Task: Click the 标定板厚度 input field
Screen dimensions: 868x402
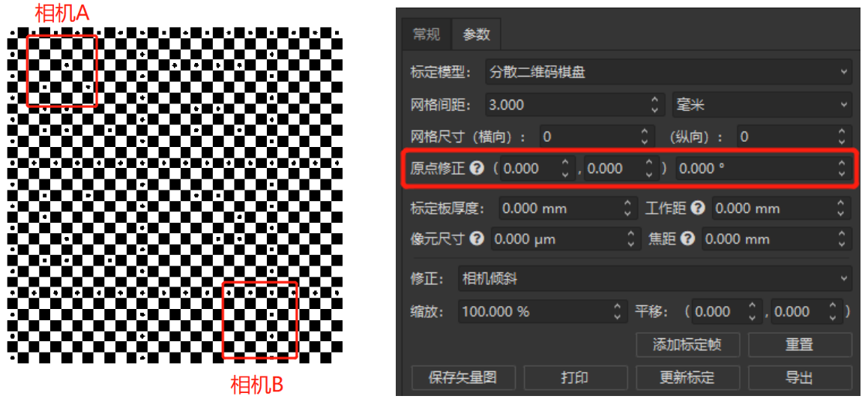Action: [x=558, y=208]
